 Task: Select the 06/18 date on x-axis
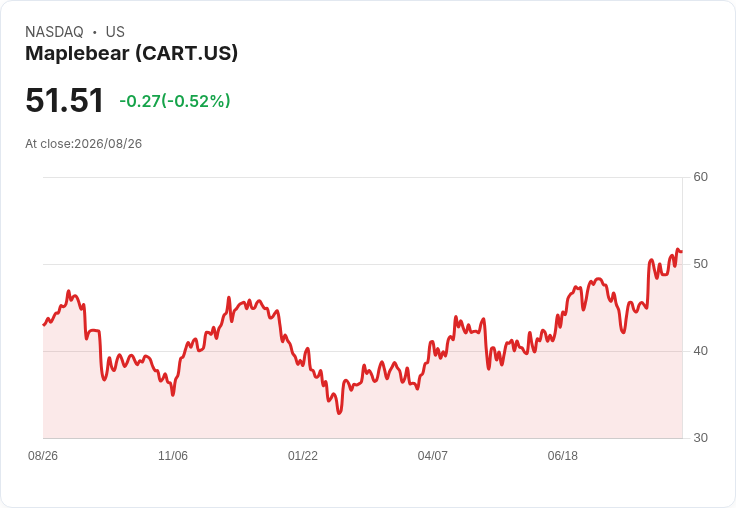(x=562, y=456)
